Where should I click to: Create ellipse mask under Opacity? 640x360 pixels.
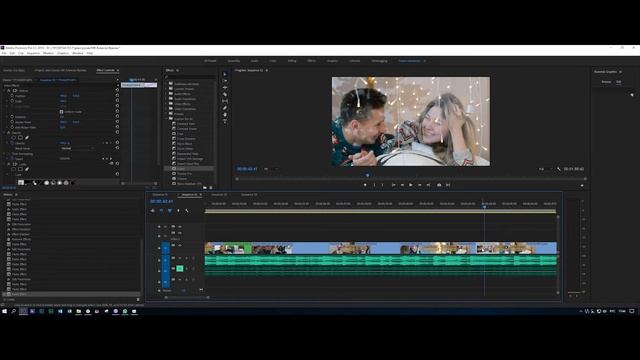click(x=13, y=138)
